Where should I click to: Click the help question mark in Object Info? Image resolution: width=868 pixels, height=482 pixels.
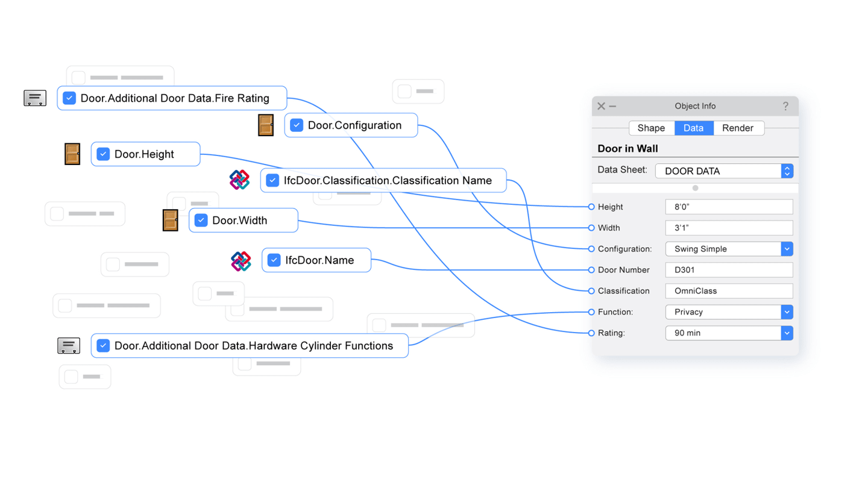coord(785,106)
